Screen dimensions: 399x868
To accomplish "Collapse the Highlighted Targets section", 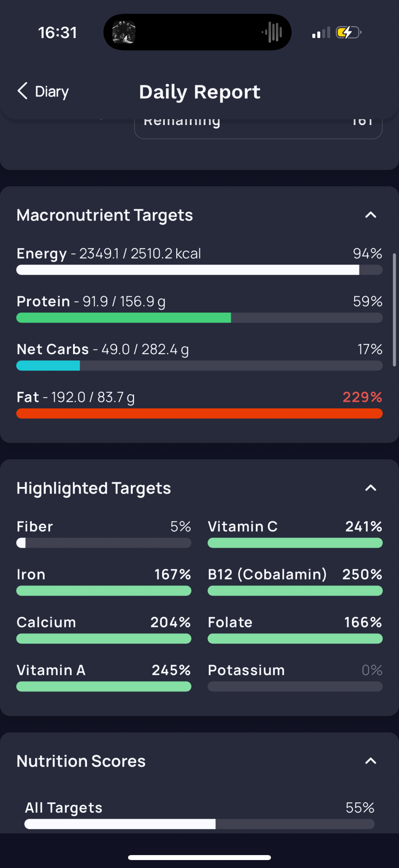I will tap(370, 488).
